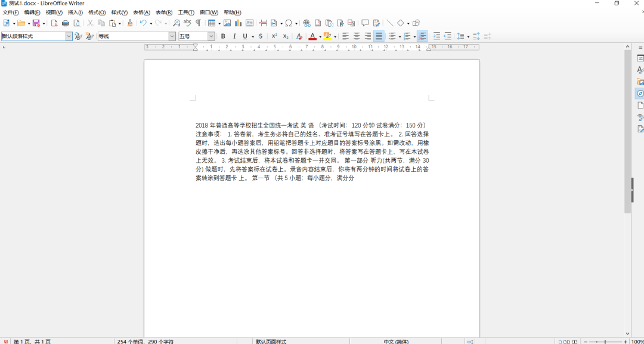Click the Insert Text Box icon
The width and height of the screenshot is (644, 344).
click(249, 23)
